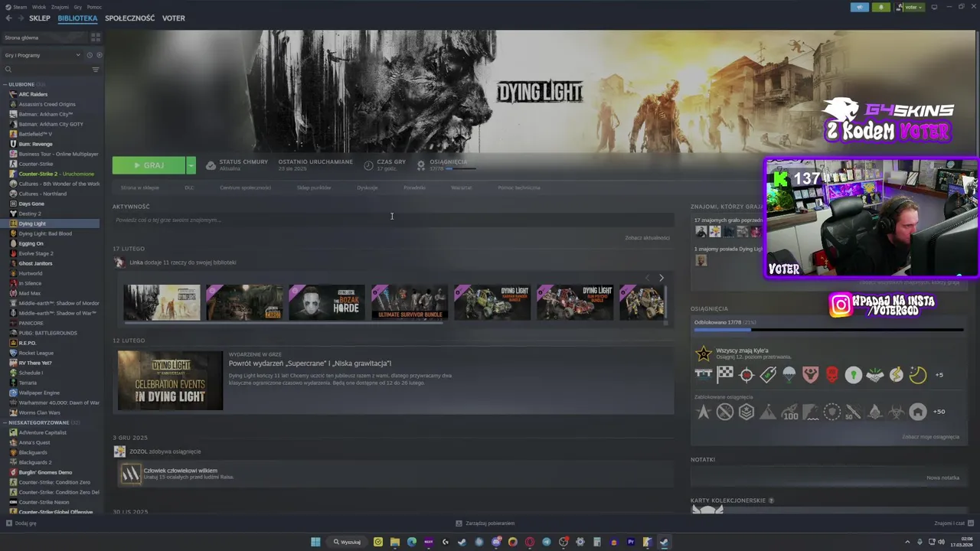
Task: Open the Strona główna library home
Action: point(44,37)
